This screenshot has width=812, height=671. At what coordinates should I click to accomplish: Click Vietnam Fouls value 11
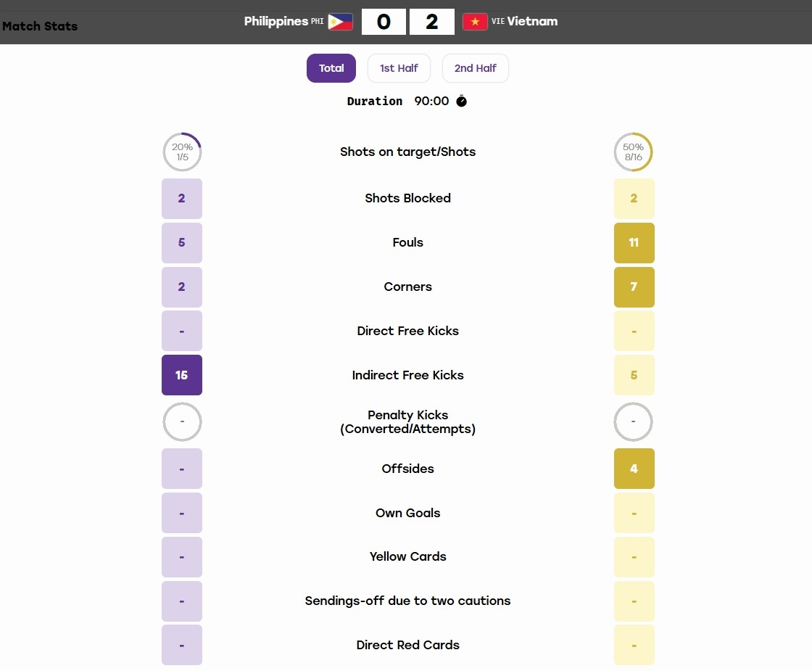click(634, 243)
